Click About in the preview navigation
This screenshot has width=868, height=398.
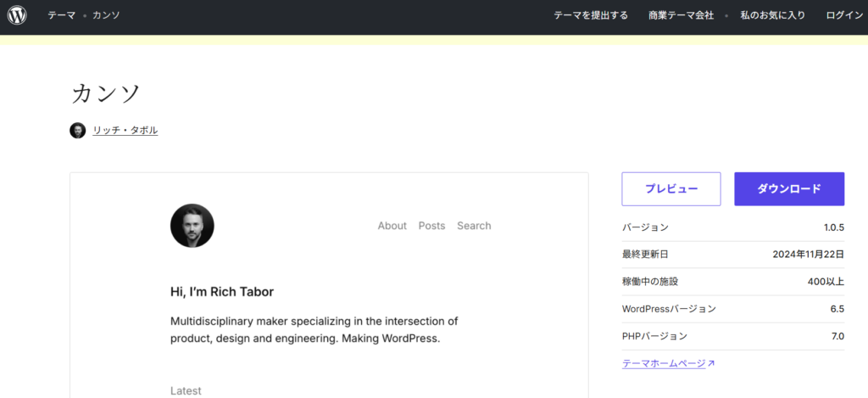tap(392, 226)
